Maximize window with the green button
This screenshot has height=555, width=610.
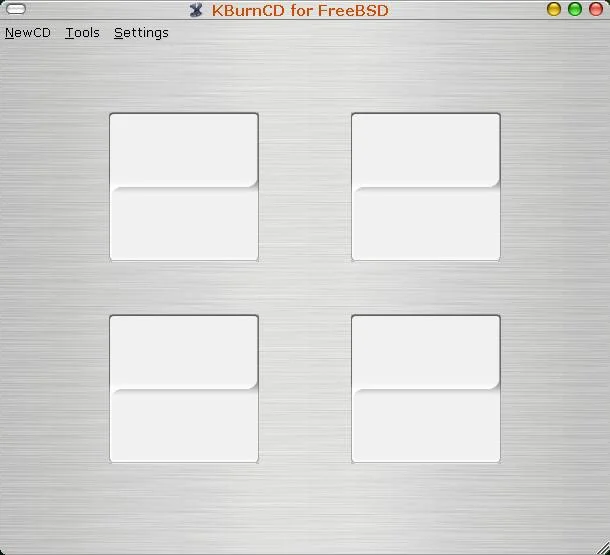(574, 10)
